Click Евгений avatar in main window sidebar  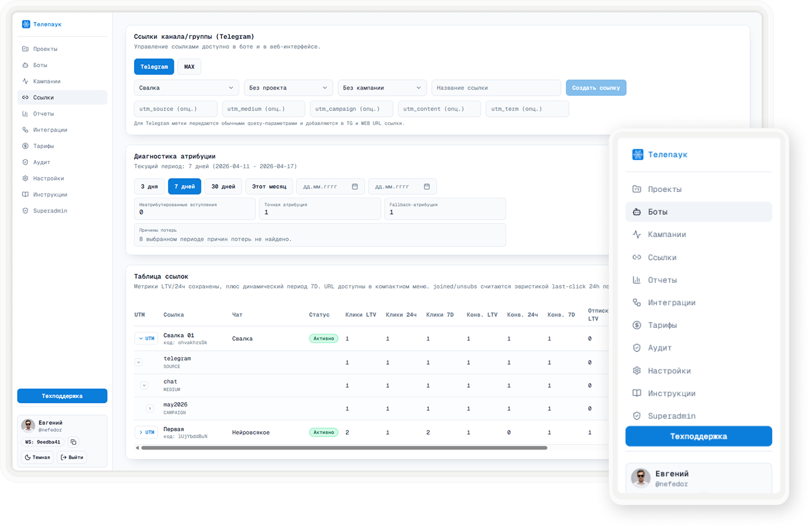[28, 426]
